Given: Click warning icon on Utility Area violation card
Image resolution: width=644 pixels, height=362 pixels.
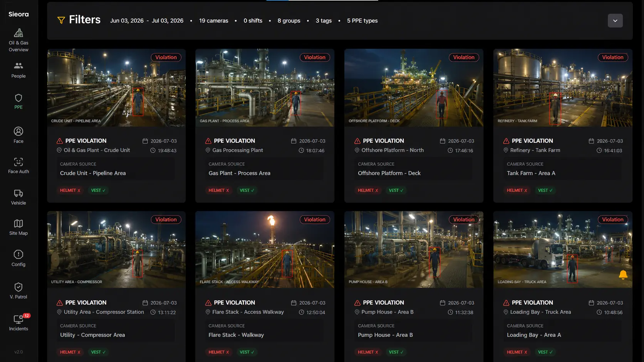Looking at the screenshot, I should 60,303.
